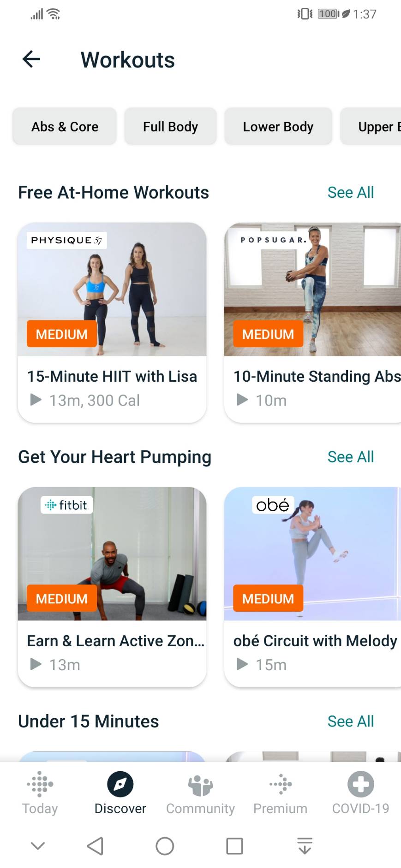Tap the Android back triangle button

[96, 846]
